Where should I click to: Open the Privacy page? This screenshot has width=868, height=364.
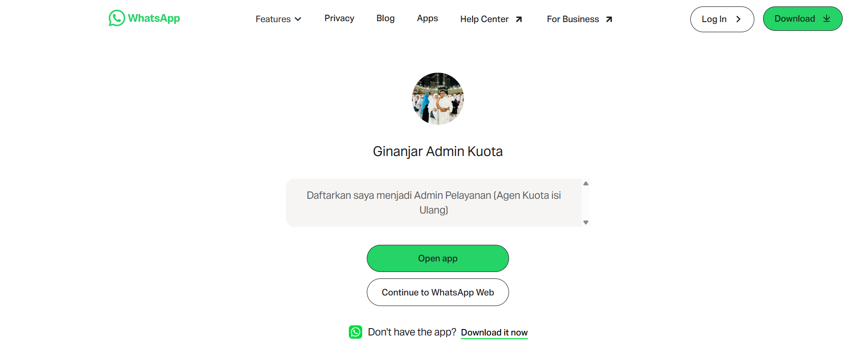click(x=339, y=18)
